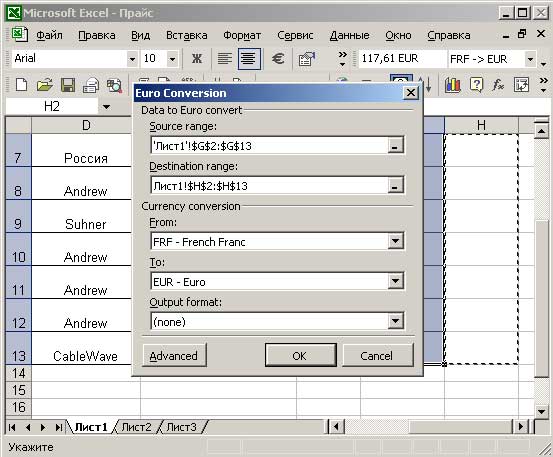Go to the first sheet tab
The height and width of the screenshot is (457, 553).
[x=12, y=427]
